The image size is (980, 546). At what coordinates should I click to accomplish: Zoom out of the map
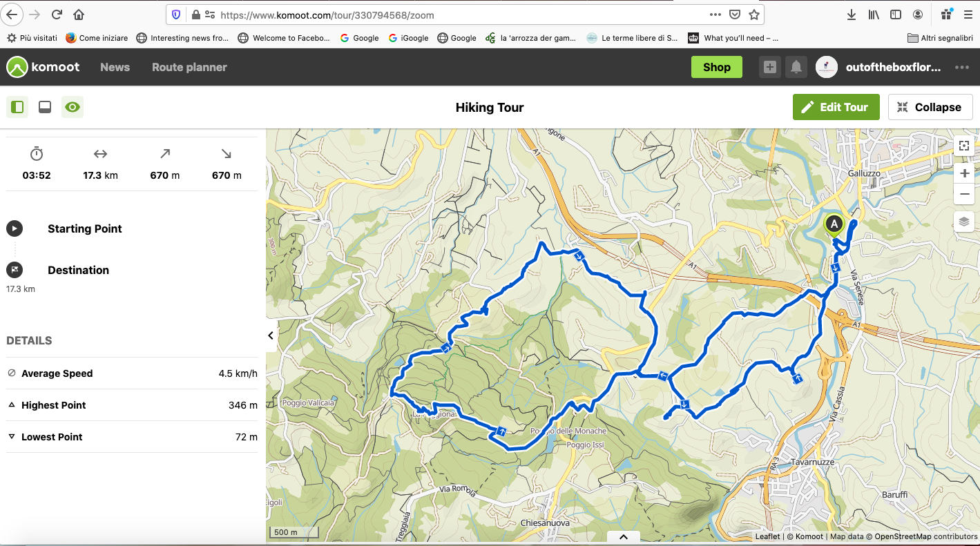[x=965, y=194]
